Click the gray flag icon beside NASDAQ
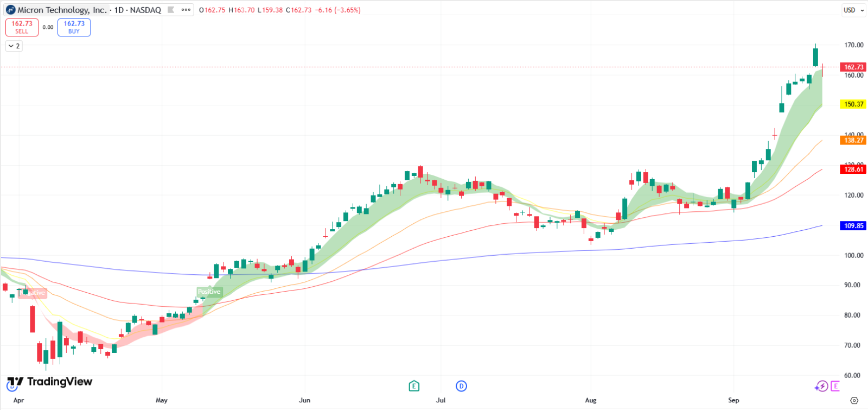Image resolution: width=868 pixels, height=410 pixels. (171, 10)
